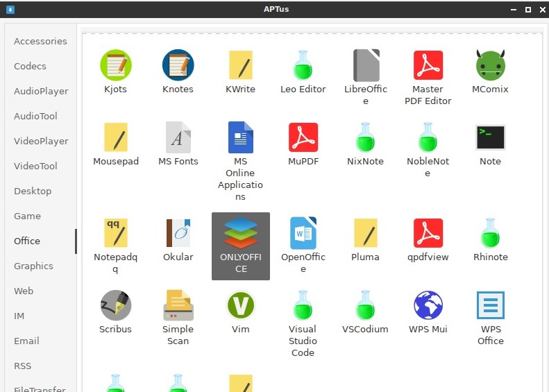Viewport: 549px width, 392px height.
Task: Choose the Scribus icon
Action: pos(115,305)
